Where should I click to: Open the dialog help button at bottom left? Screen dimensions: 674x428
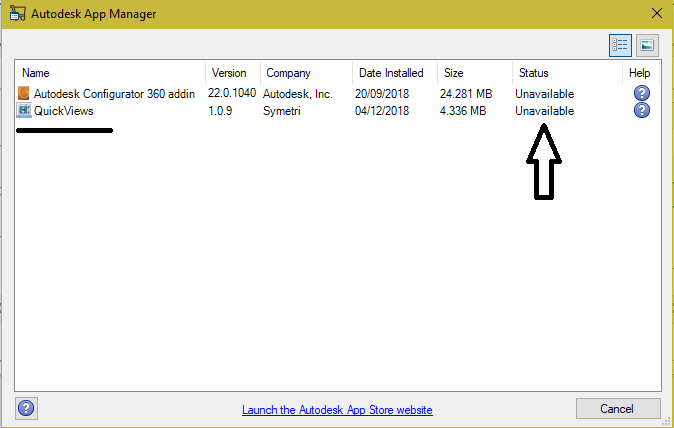[x=26, y=408]
